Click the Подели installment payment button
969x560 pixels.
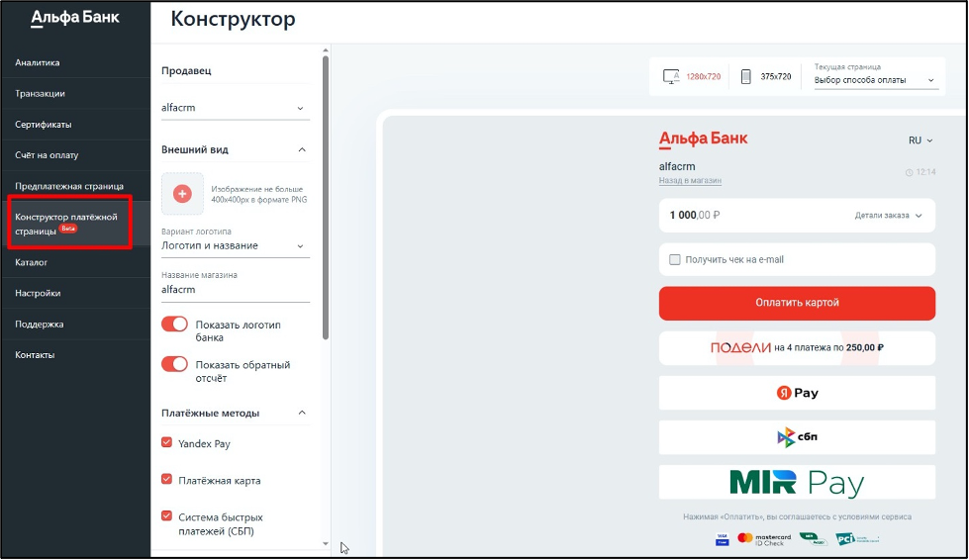[797, 348]
